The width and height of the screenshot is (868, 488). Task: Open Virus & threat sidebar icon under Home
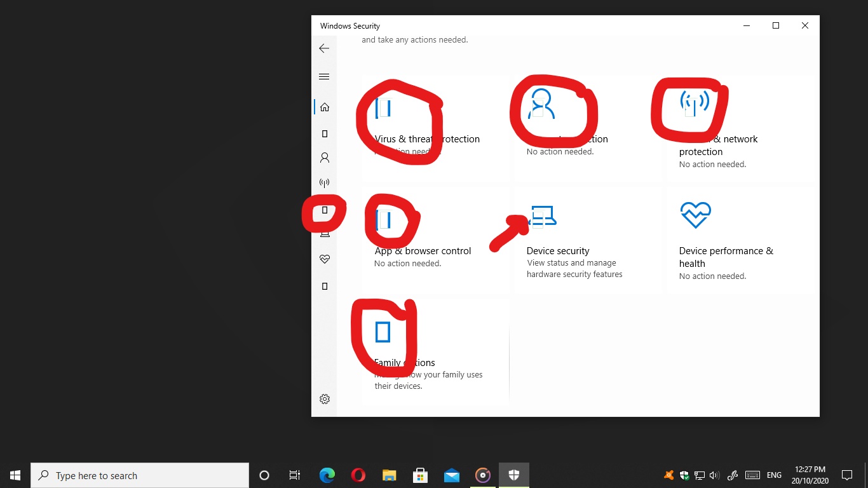[325, 133]
